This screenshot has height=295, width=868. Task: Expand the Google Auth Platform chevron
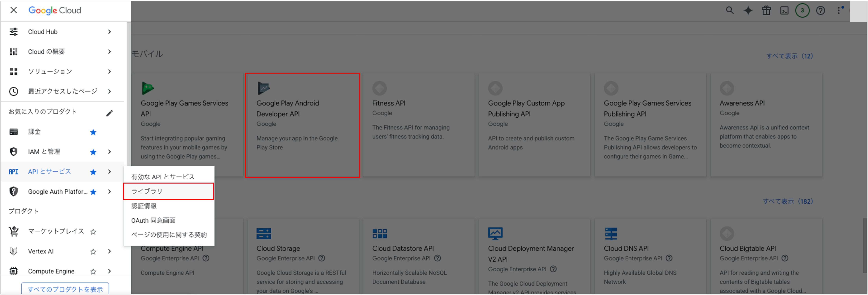[x=109, y=191]
